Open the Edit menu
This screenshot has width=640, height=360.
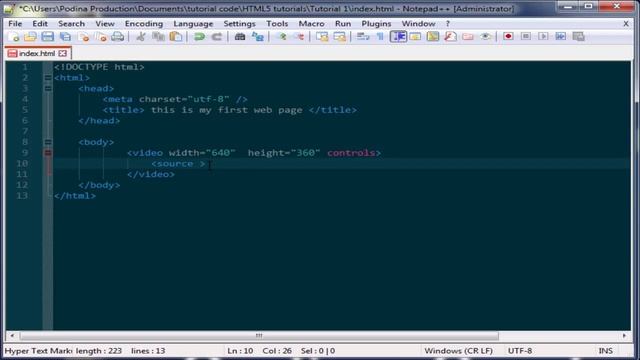(x=40, y=24)
